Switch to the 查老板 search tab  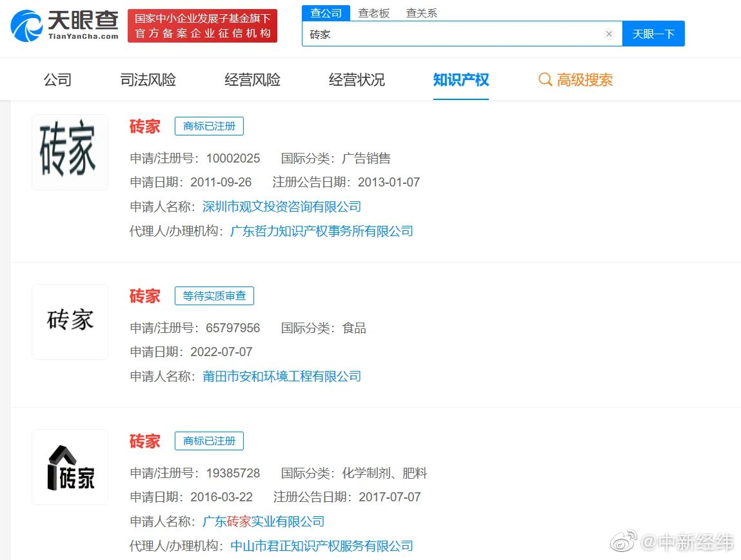click(x=374, y=14)
